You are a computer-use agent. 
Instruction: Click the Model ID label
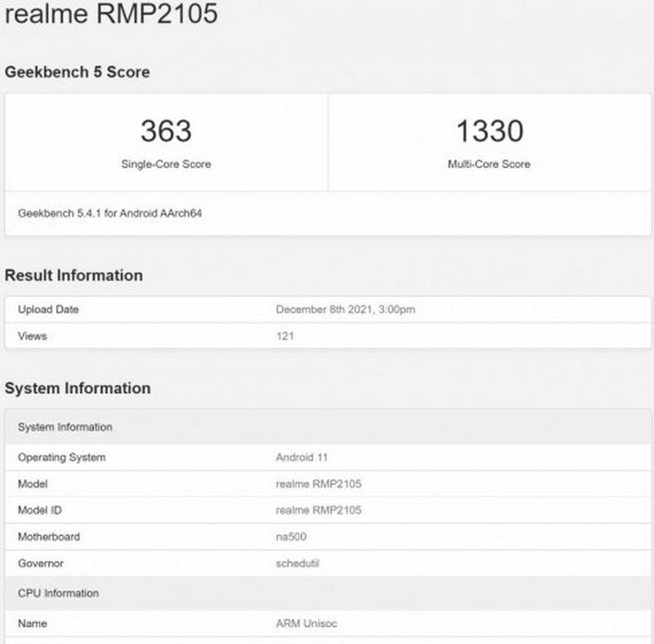39,510
